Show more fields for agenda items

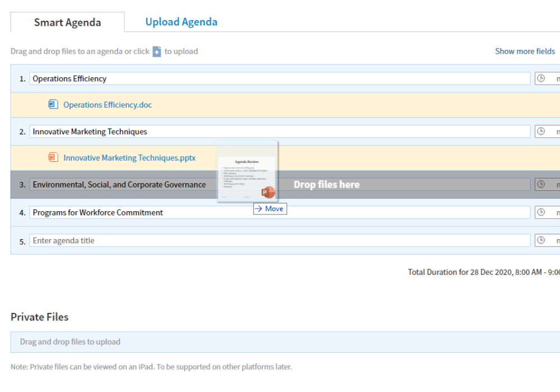point(525,51)
